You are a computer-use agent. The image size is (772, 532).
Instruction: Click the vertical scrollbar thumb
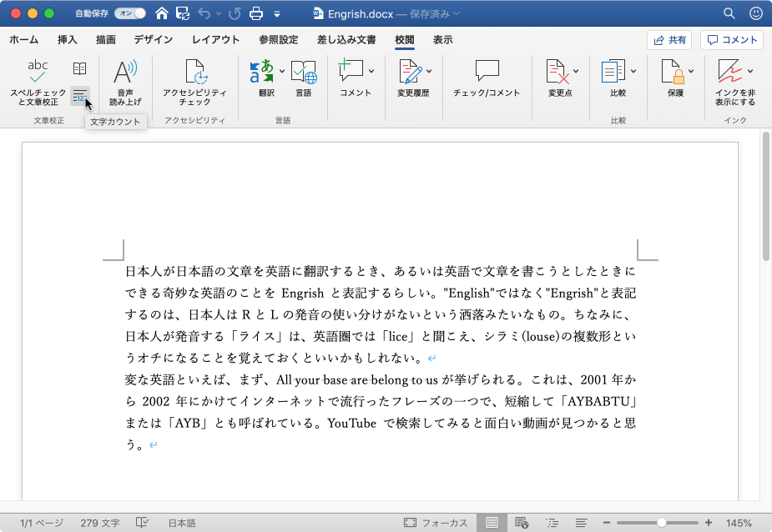(765, 196)
